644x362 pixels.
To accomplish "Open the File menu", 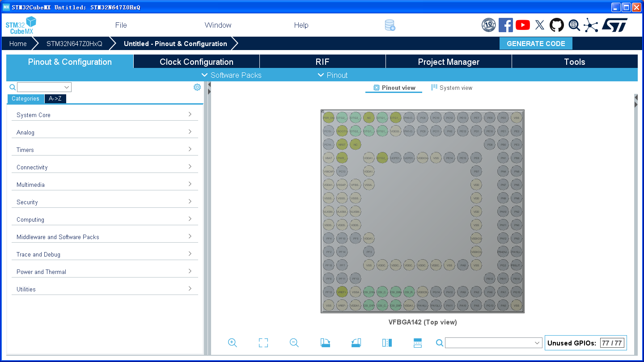I will 121,25.
